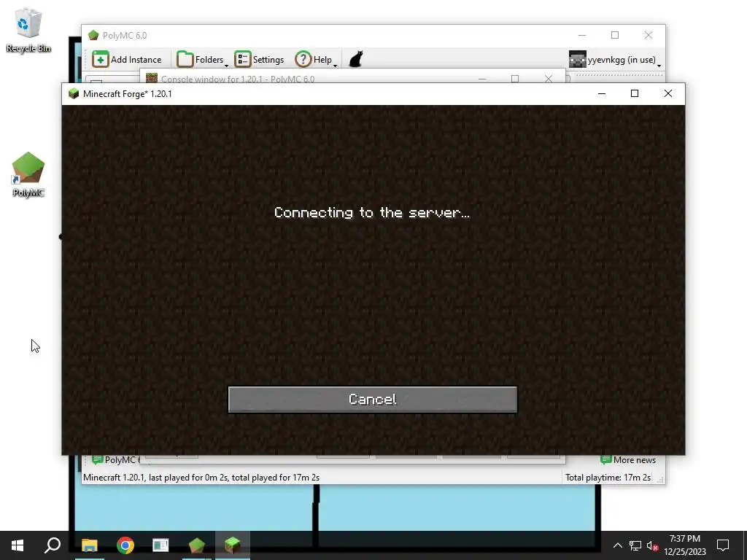Screen dimensions: 747x560
Task: Open the clock showing 7:37 PM
Action: (x=684, y=545)
